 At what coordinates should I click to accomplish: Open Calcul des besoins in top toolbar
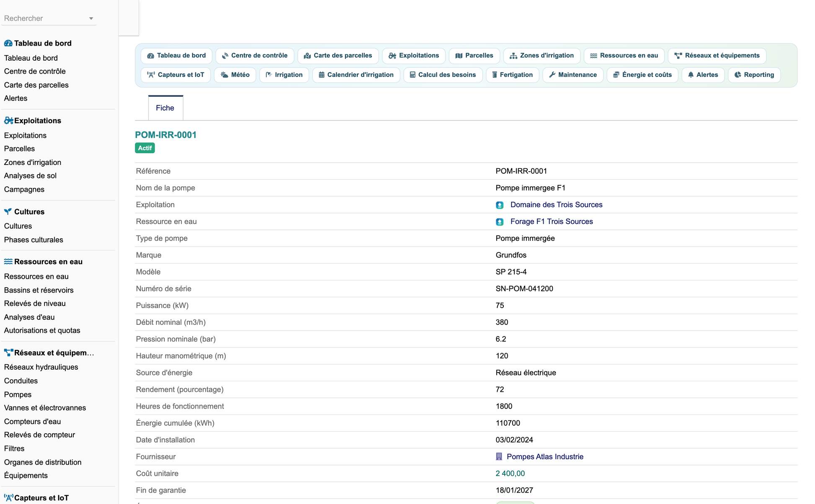[x=443, y=75]
